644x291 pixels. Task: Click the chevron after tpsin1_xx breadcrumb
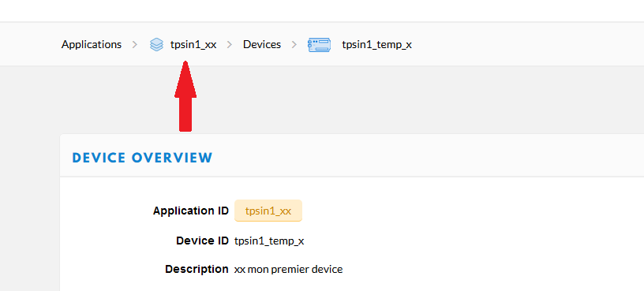coord(230,44)
